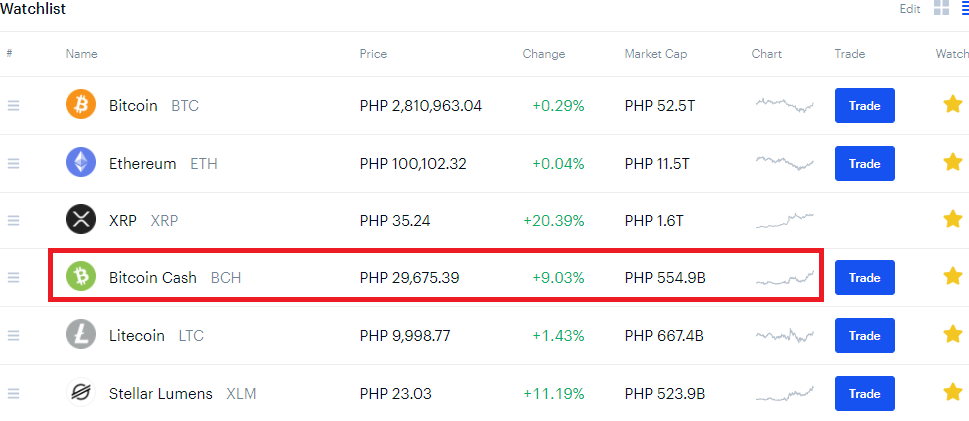Image resolution: width=969 pixels, height=421 pixels.
Task: Click the Stellar Lumens logo icon
Action: (81, 393)
